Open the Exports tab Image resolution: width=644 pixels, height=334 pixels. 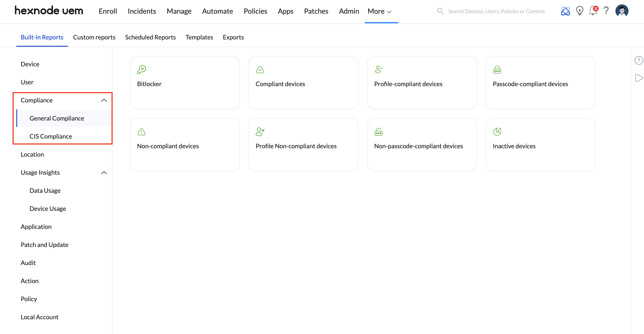pyautogui.click(x=233, y=37)
